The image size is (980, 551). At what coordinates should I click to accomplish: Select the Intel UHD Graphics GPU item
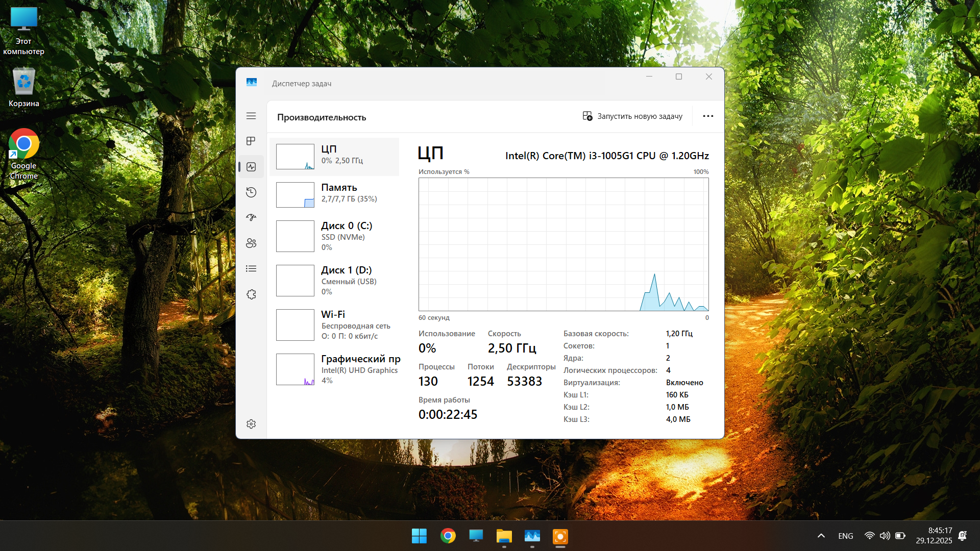coord(334,369)
